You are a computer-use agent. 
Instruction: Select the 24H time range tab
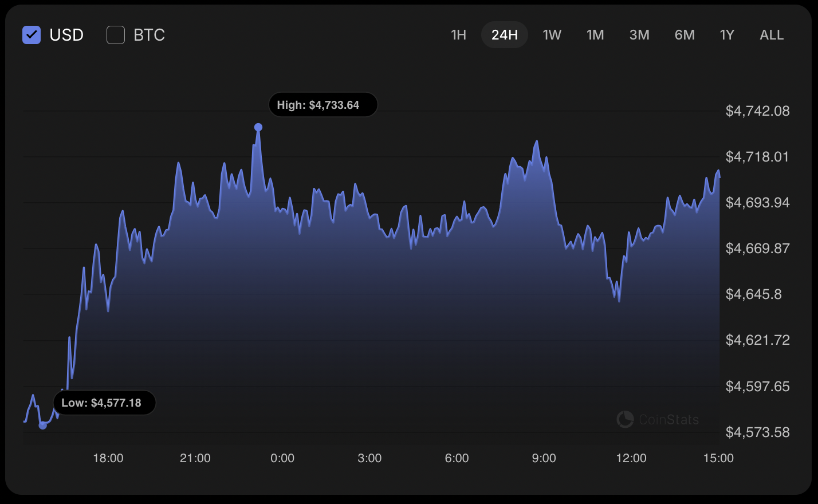pyautogui.click(x=504, y=35)
